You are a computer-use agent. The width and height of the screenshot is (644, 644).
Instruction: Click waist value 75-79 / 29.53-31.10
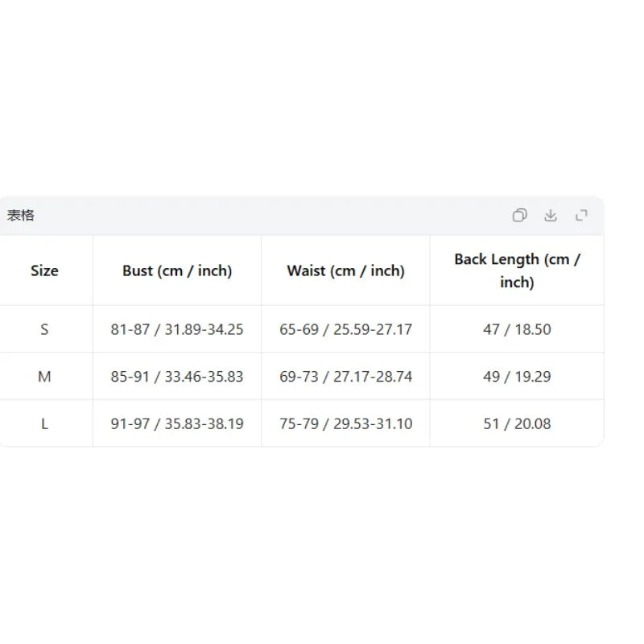[x=346, y=424]
